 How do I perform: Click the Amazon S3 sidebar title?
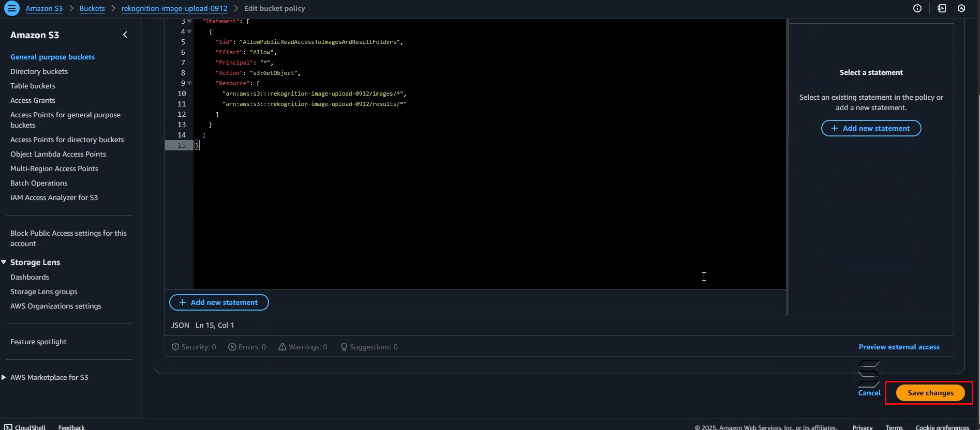pyautogui.click(x=35, y=35)
